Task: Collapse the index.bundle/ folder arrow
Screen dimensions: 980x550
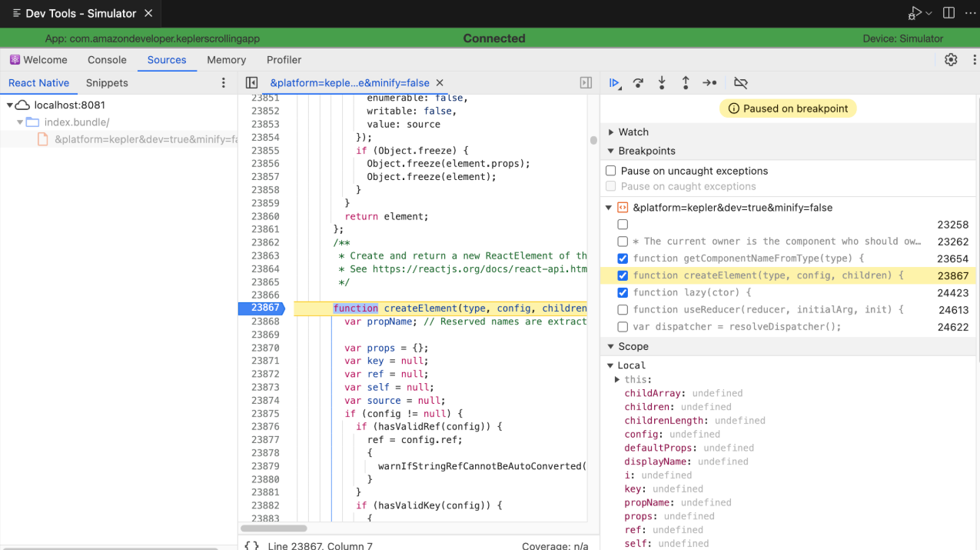Action: coord(20,122)
